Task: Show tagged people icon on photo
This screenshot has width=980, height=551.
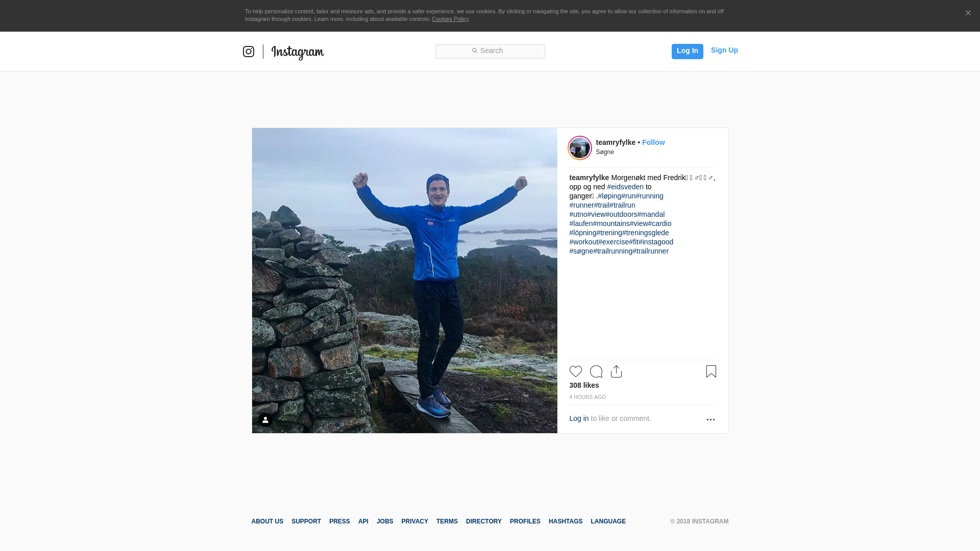Action: coord(265,420)
